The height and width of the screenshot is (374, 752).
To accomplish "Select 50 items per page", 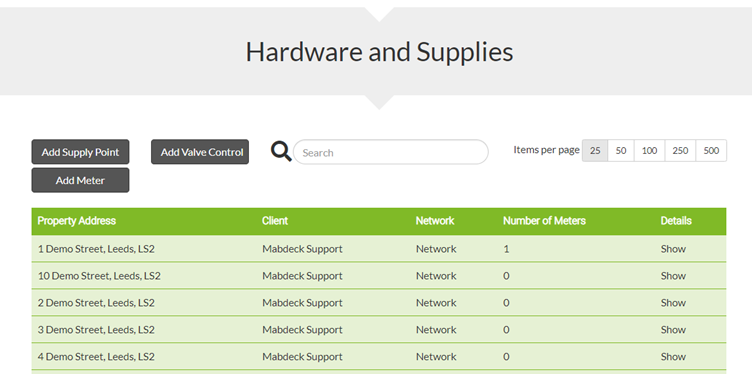I will 621,151.
